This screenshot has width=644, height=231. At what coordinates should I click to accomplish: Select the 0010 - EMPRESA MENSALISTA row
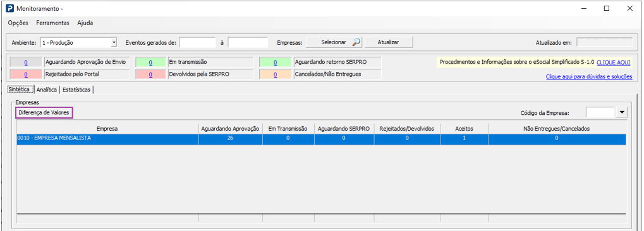(x=321, y=139)
